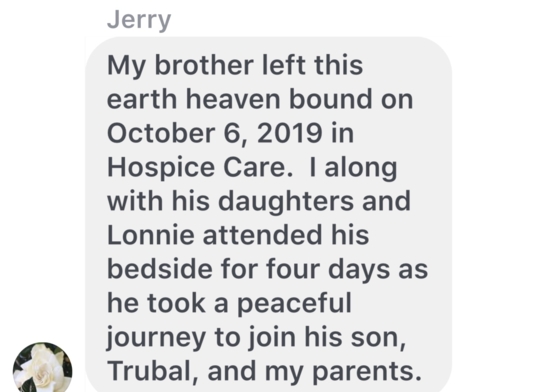Click the word daughters in the message
The image size is (540, 392).
(x=285, y=202)
